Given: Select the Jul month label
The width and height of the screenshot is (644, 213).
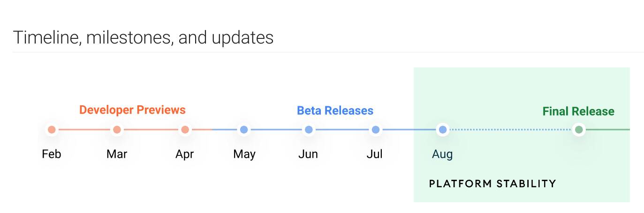Looking at the screenshot, I should 375,154.
